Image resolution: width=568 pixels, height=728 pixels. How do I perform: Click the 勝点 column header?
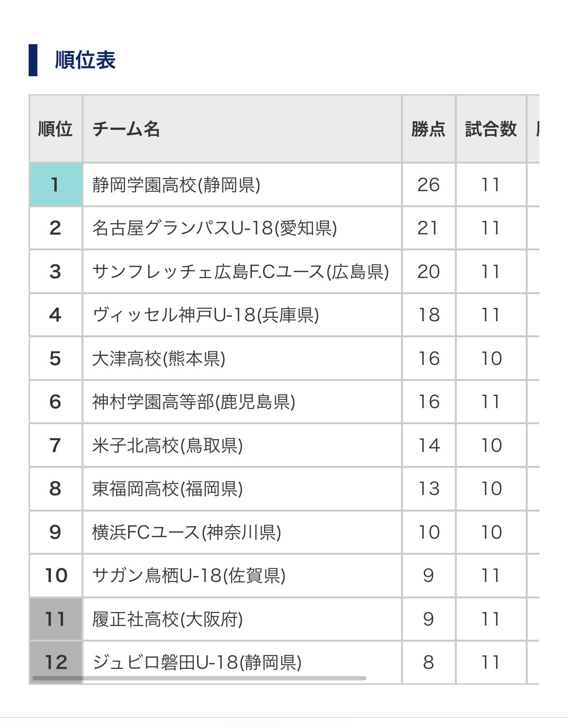point(428,129)
